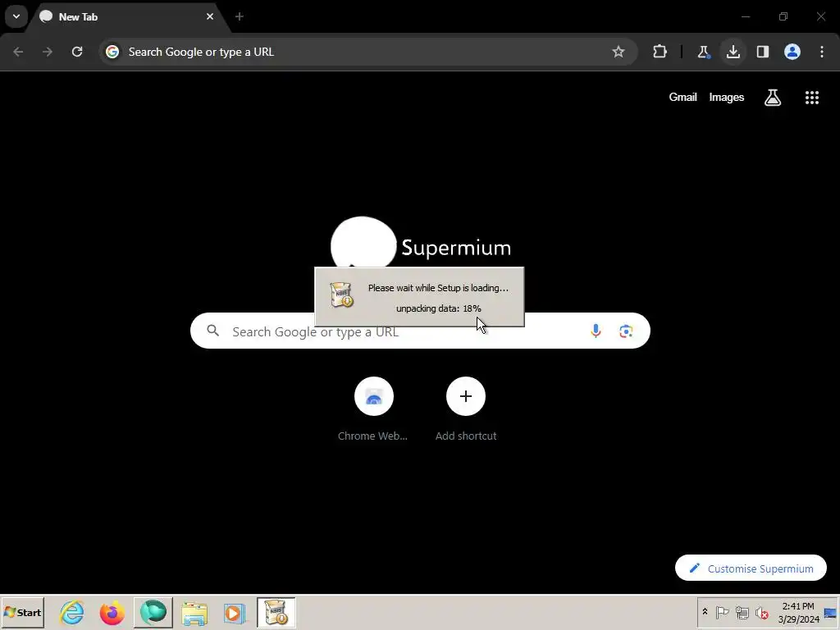Image resolution: width=840 pixels, height=630 pixels.
Task: Open the Chrome Web Store shortcut
Action: pos(373,409)
